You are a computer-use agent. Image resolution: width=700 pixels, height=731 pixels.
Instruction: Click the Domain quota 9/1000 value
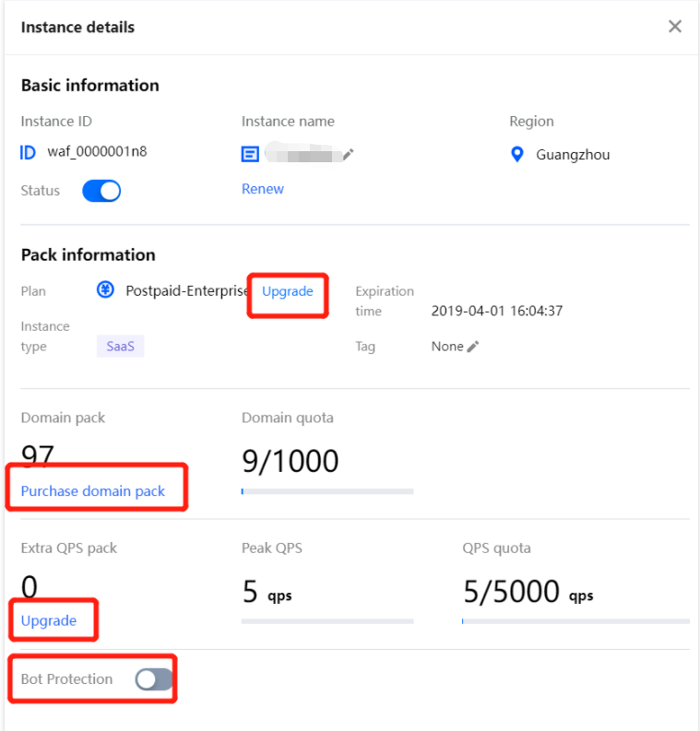pyautogui.click(x=290, y=460)
